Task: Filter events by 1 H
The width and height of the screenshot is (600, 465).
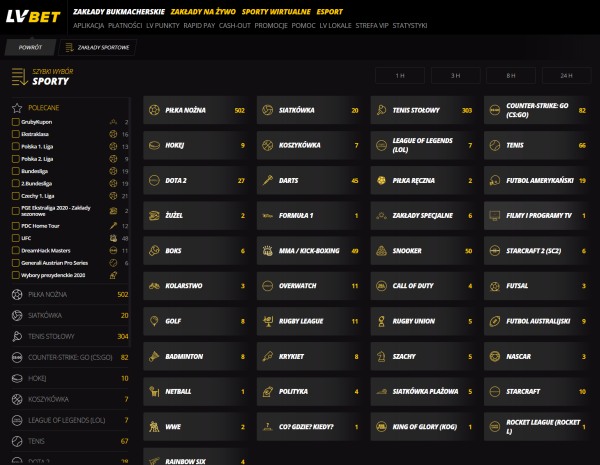Action: pos(400,76)
